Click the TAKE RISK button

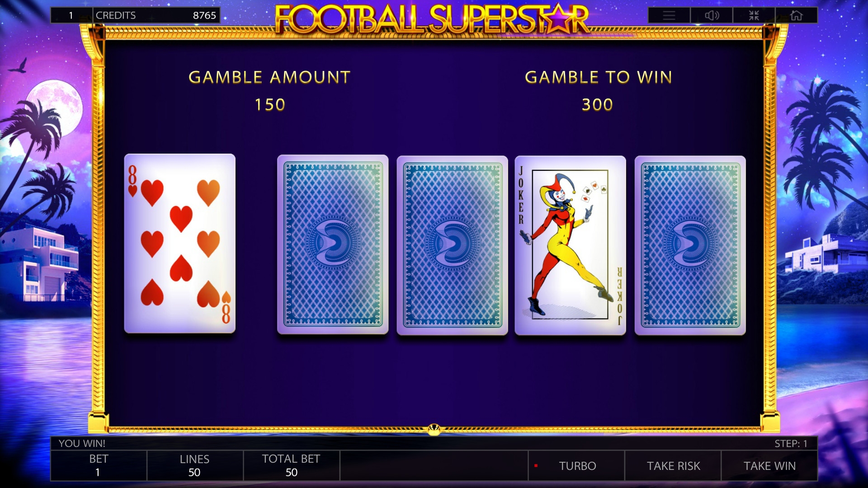coord(673,466)
